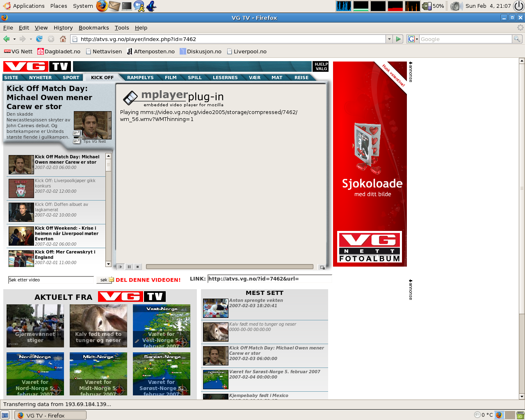Switch to the VÆR tab
The width and height of the screenshot is (525, 420).
click(255, 78)
